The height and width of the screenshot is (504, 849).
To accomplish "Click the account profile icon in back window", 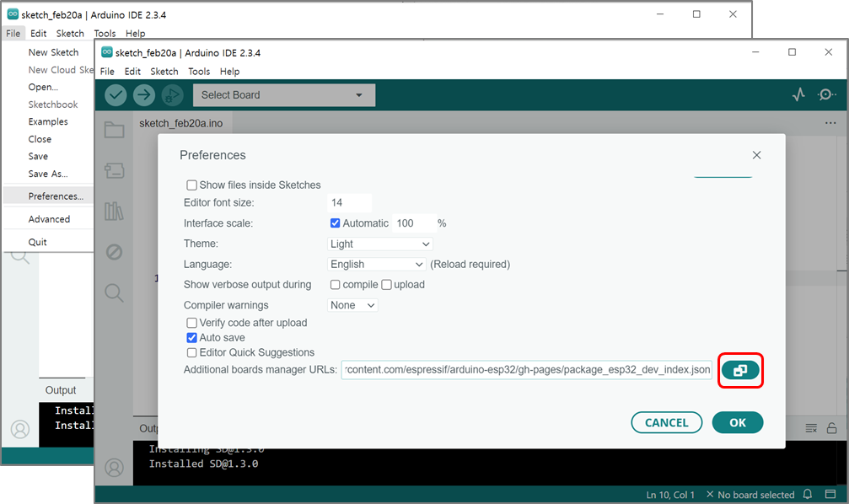I will coord(20,429).
